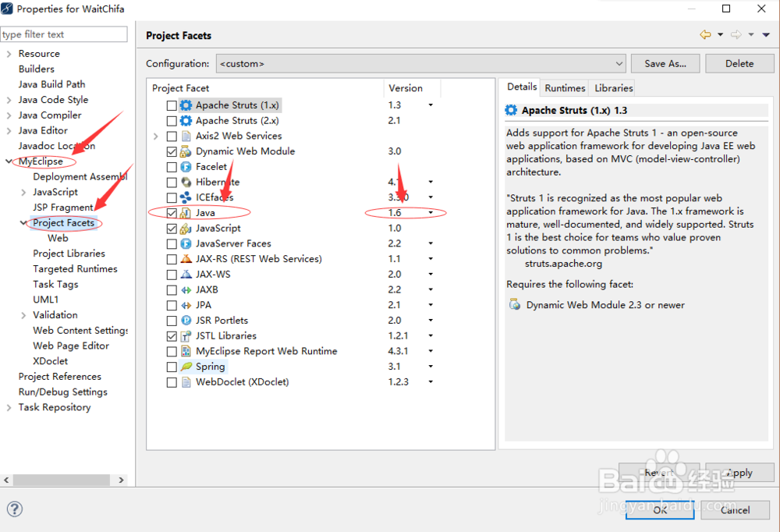Viewport: 780px width, 532px height.
Task: Click the ICEfaces facet icon
Action: point(186,197)
